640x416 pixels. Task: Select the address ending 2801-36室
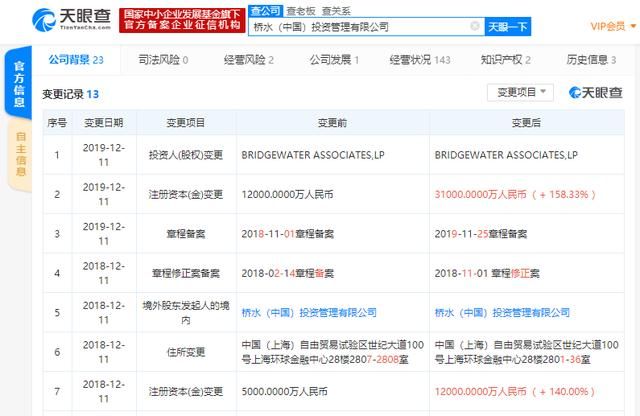pos(527,352)
